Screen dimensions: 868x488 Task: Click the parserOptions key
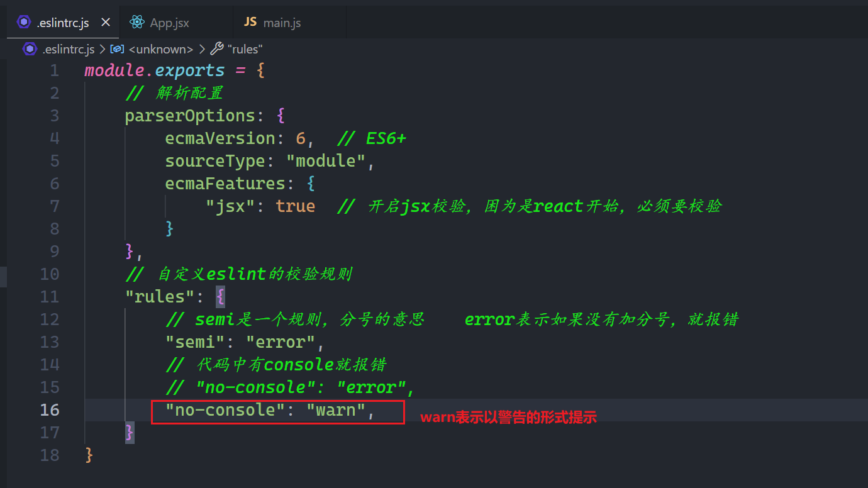[190, 116]
